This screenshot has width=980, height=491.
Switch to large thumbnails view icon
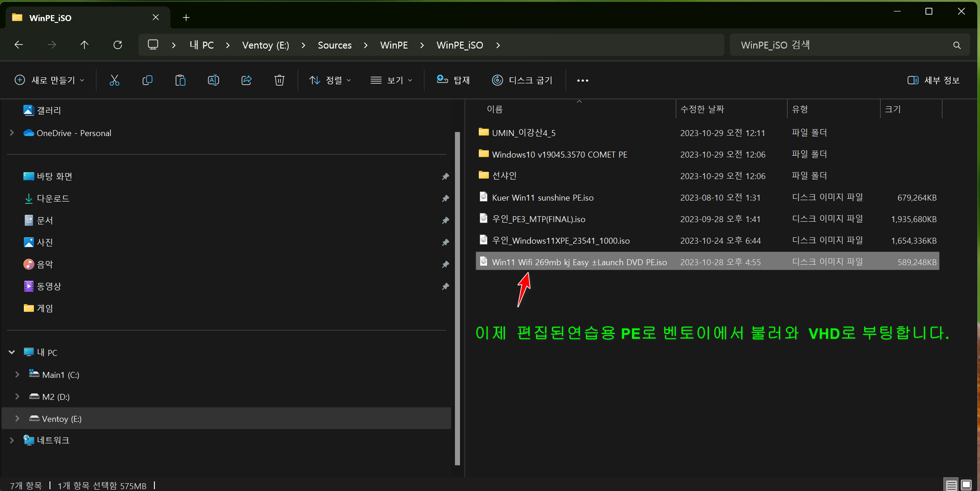click(x=966, y=485)
